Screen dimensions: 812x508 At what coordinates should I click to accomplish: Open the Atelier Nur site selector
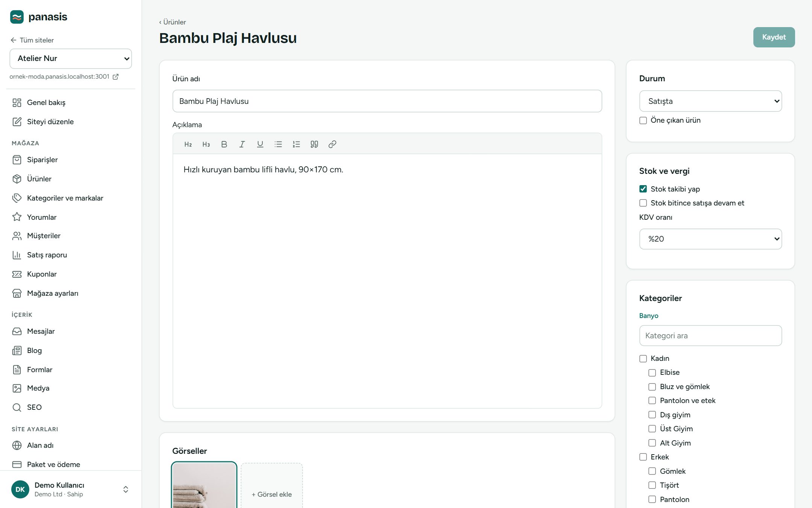click(x=71, y=59)
